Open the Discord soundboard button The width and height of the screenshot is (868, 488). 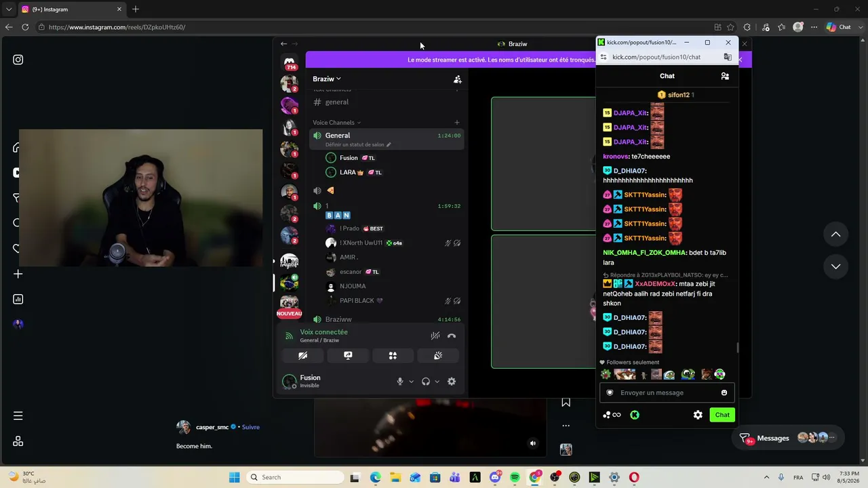[x=438, y=356]
